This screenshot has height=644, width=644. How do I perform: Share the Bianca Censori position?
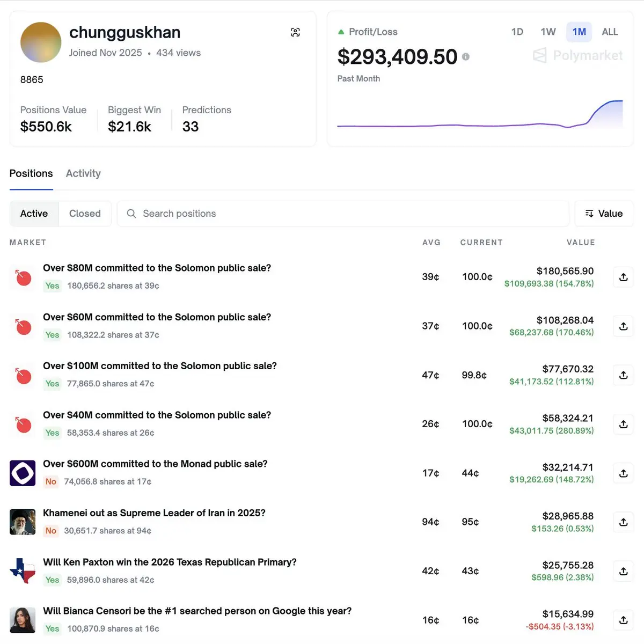tap(623, 620)
